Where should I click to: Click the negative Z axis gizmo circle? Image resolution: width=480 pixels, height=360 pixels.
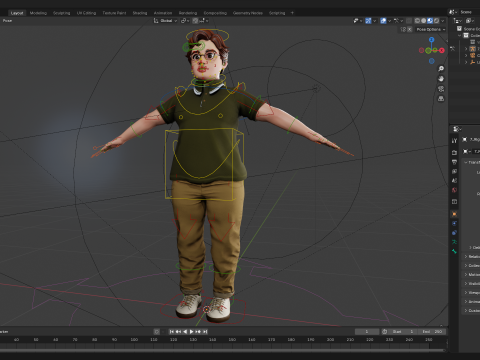click(432, 61)
